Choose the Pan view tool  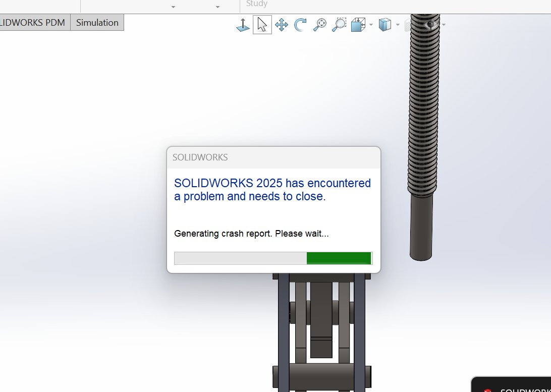click(x=282, y=25)
